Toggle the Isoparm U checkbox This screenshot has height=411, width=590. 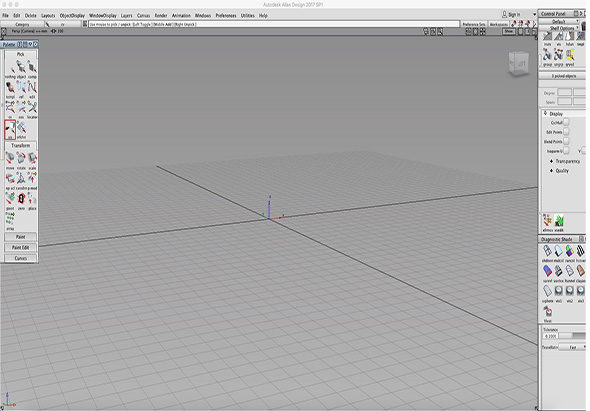pos(566,151)
